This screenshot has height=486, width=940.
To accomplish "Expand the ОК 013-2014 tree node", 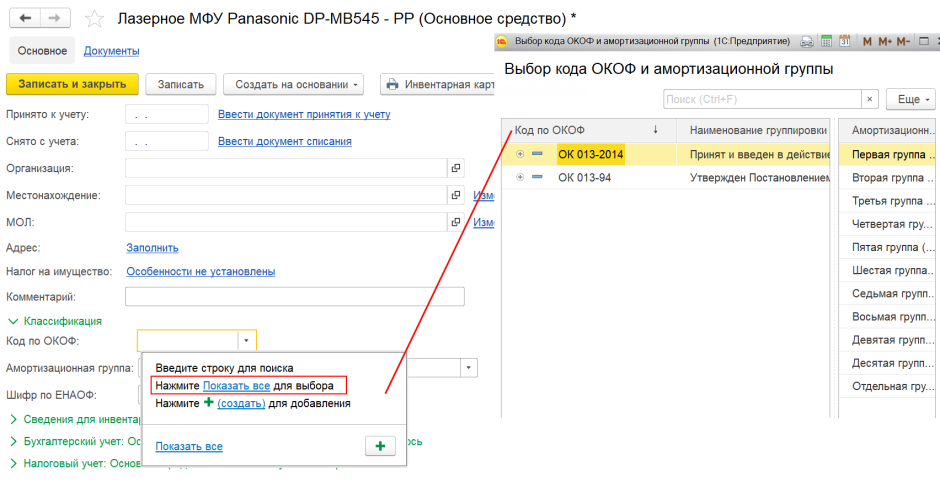I will tap(520, 154).
